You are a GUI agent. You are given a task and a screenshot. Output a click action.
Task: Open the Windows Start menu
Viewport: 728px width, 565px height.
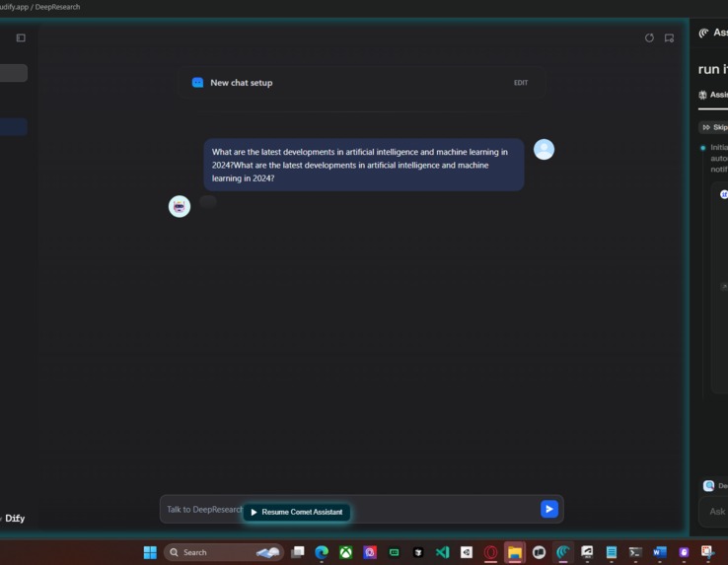150,552
